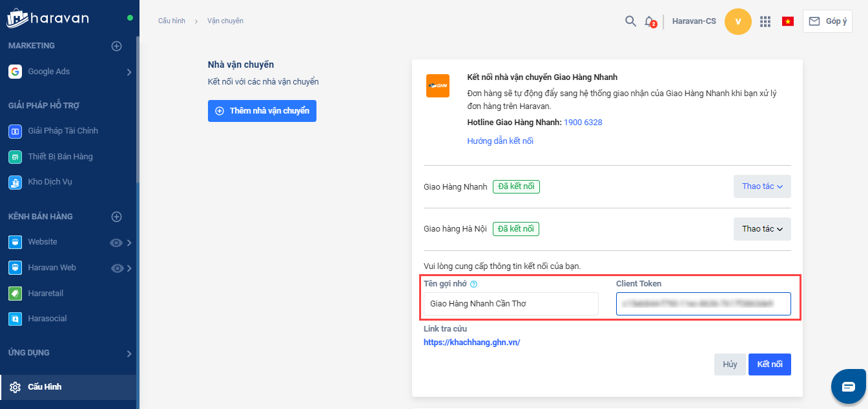The image size is (868, 409).
Task: Toggle visibility eye for Website channel
Action: [x=116, y=243]
